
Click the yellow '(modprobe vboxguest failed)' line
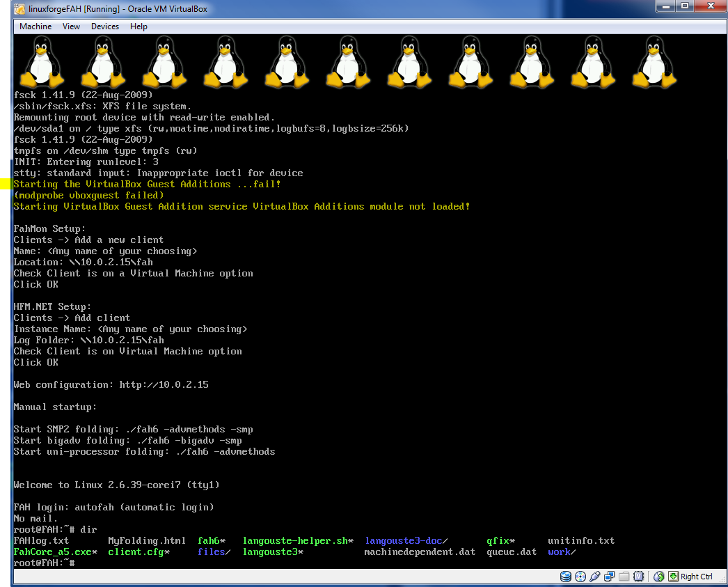click(88, 195)
